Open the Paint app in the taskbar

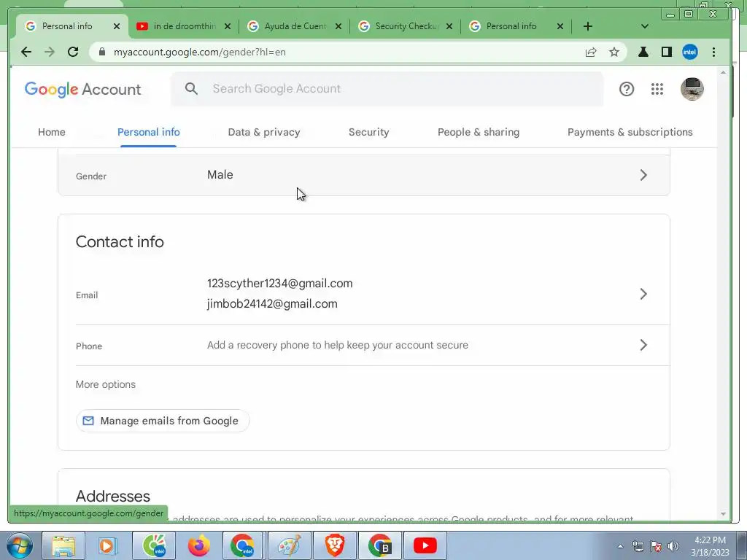click(289, 545)
